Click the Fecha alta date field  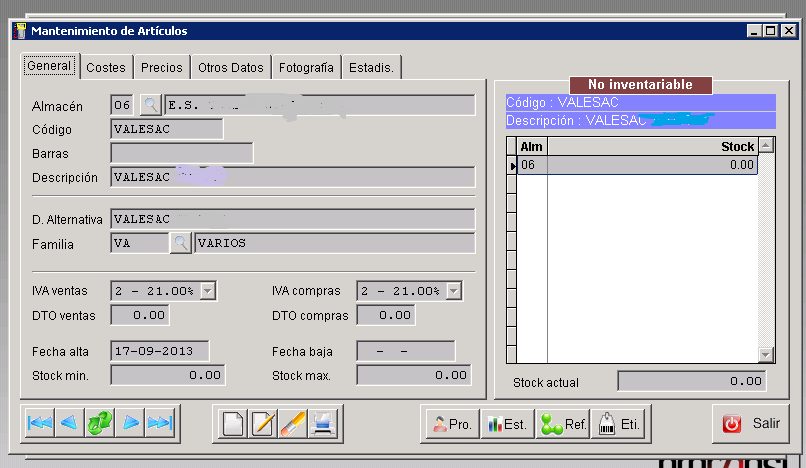click(x=160, y=351)
